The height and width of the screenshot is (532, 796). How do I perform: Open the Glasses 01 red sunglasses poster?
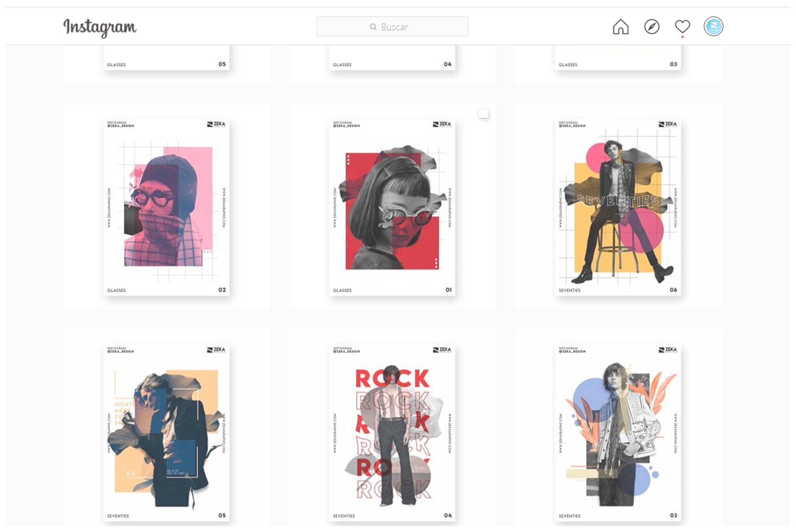coord(392,205)
